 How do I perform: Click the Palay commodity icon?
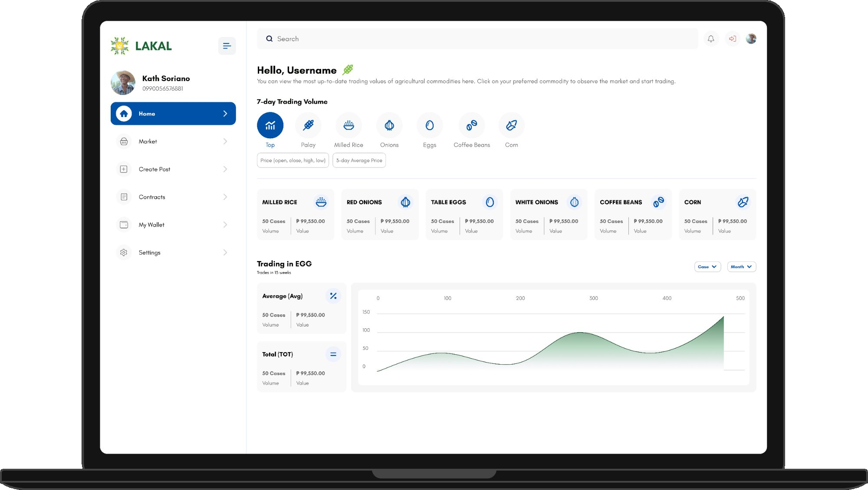coord(308,125)
